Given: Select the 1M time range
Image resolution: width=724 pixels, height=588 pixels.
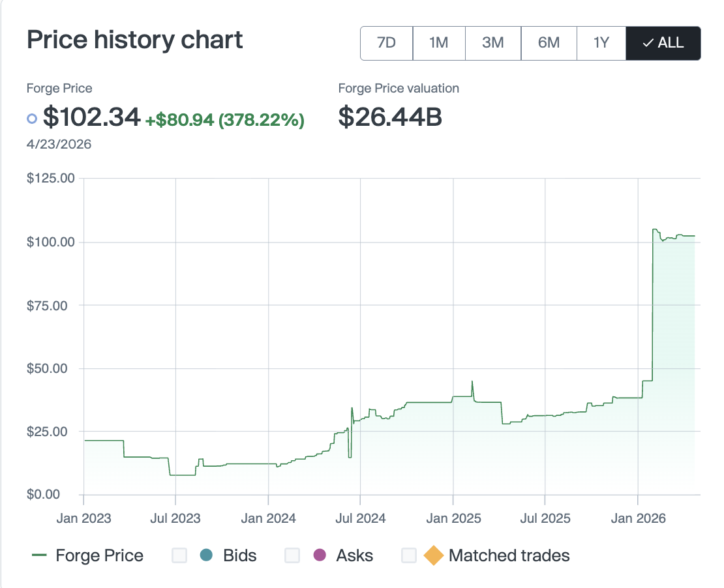Looking at the screenshot, I should (438, 43).
